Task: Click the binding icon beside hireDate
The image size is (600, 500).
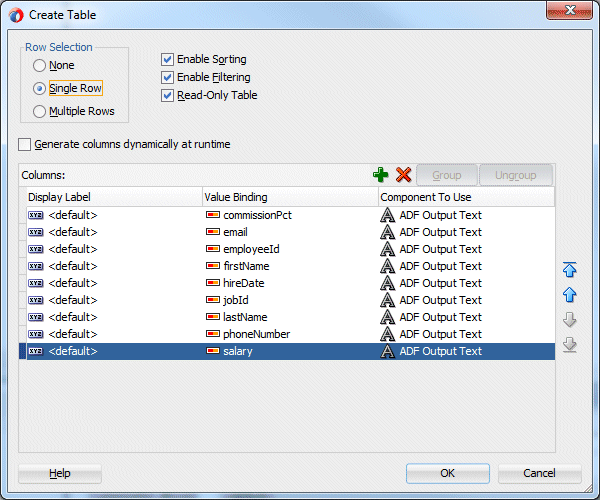Action: pos(212,283)
